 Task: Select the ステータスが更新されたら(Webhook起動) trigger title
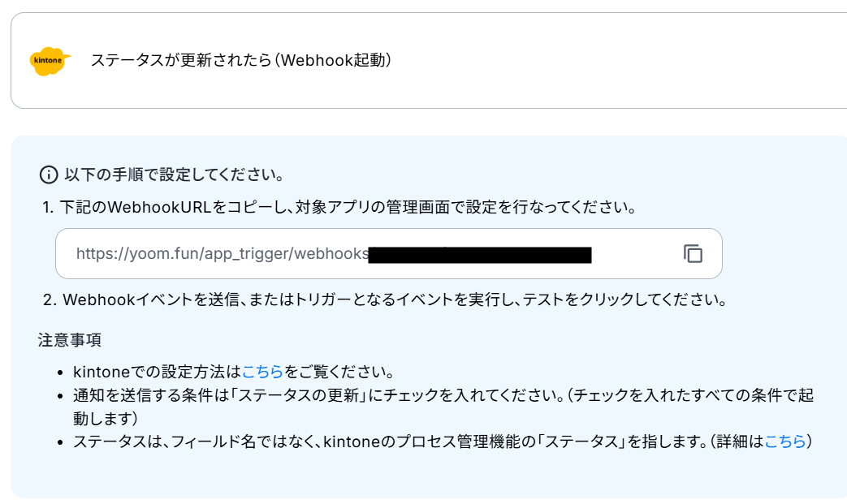(241, 60)
